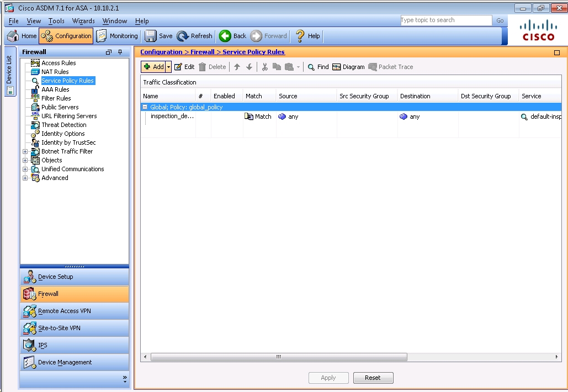568x392 pixels.
Task: Click the topic search input field
Action: 446,20
